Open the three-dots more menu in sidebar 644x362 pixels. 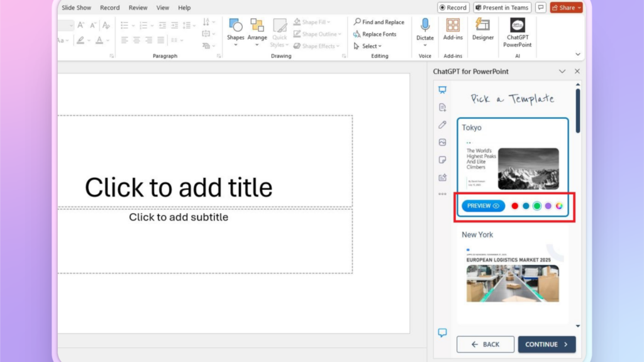click(442, 194)
